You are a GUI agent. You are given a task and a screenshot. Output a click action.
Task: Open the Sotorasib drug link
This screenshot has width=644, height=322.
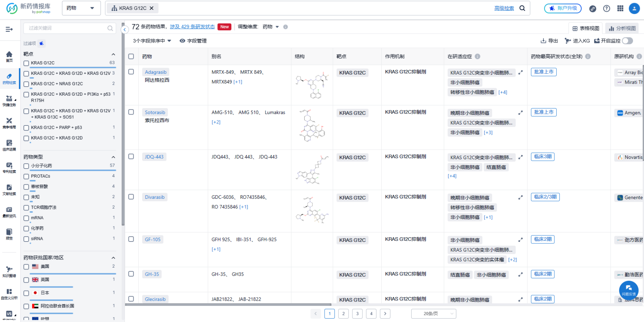[x=155, y=112]
